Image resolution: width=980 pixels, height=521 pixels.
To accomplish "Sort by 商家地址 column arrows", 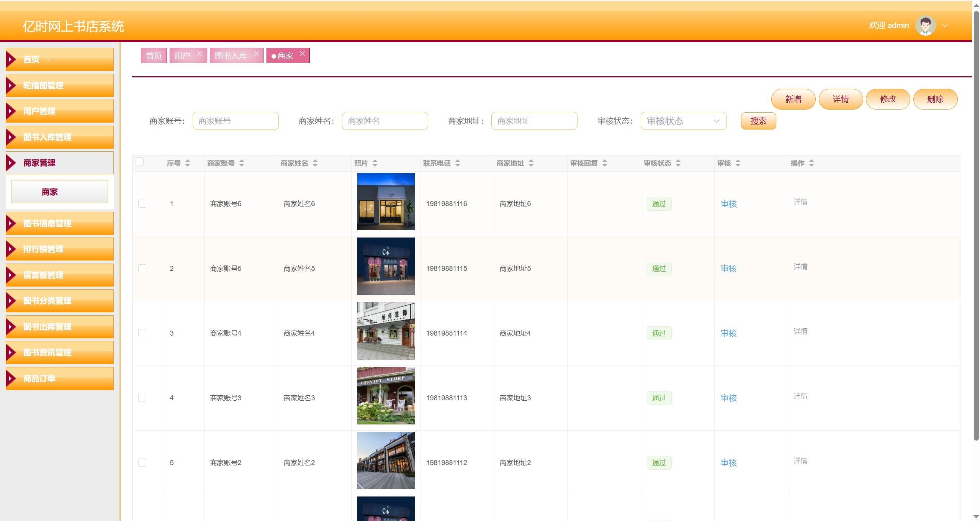I will coord(531,163).
